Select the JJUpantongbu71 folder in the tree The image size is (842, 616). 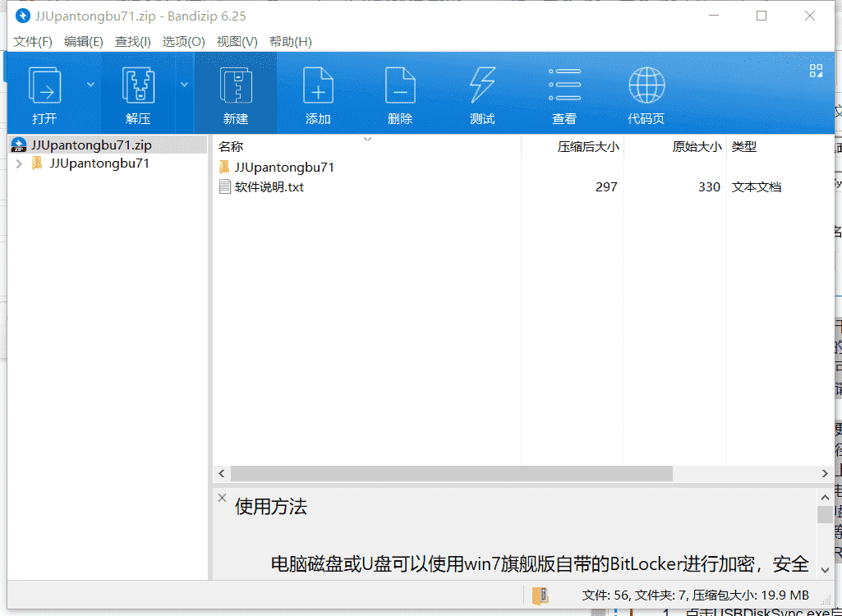[x=99, y=163]
